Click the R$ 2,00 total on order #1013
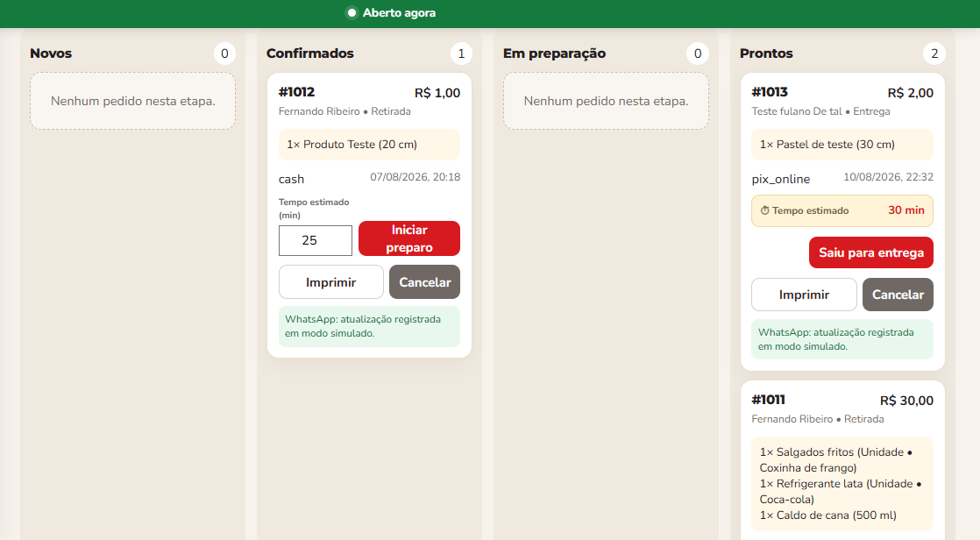This screenshot has height=540, width=980. coord(911,93)
